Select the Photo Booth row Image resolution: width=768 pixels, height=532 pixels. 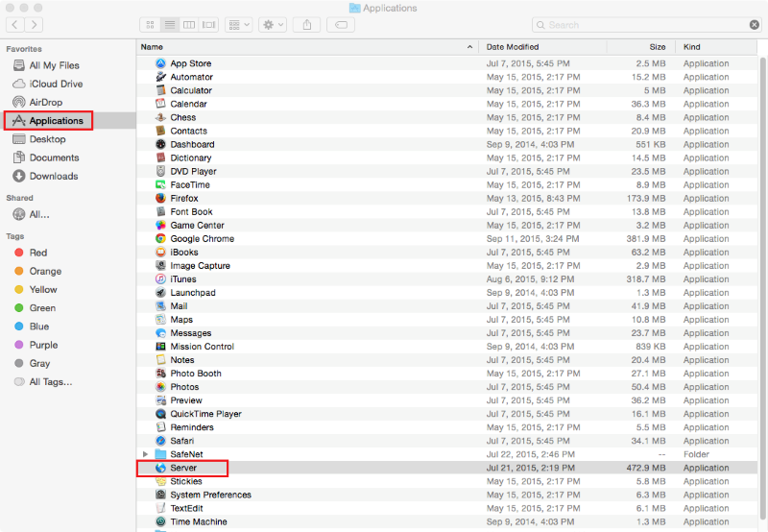point(446,374)
